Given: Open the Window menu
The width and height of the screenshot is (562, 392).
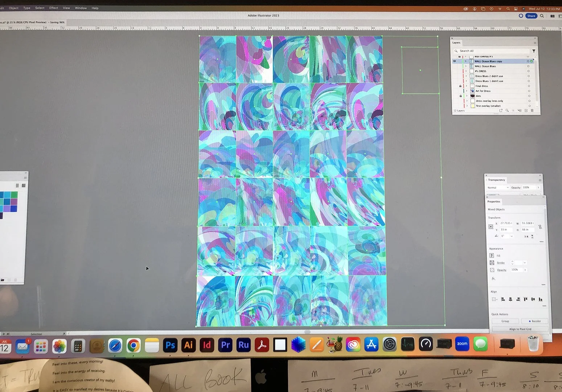Looking at the screenshot, I should point(81,8).
